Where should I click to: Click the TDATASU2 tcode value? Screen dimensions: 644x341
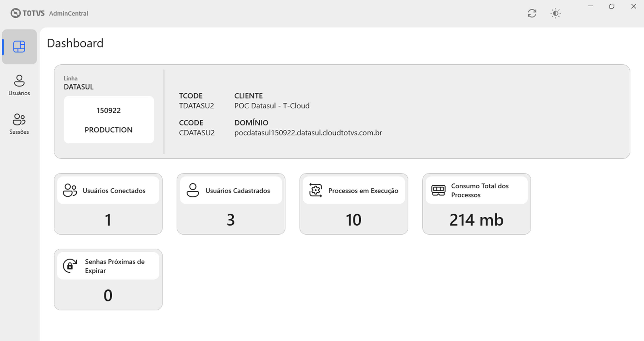tap(197, 106)
